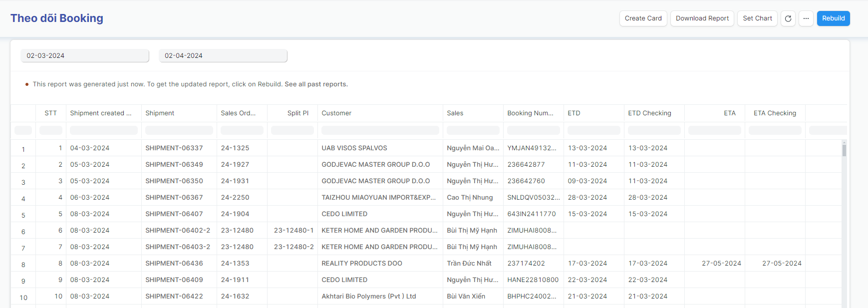Viewport: 868px width, 308px height.
Task: Click the Rebuild button
Action: click(x=833, y=18)
